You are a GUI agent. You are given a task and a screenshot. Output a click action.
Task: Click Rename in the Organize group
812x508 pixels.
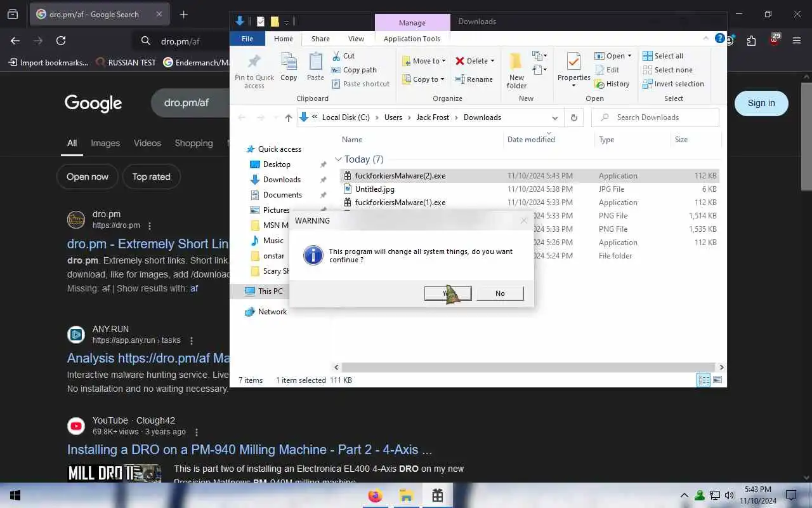[474, 79]
